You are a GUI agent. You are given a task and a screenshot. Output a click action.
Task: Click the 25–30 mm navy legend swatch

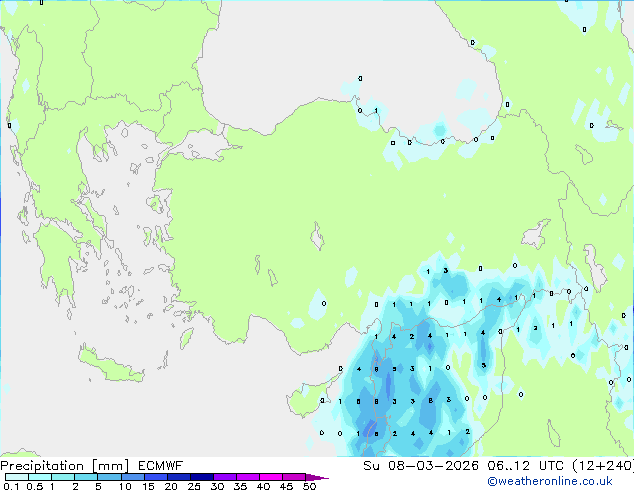coord(202,477)
